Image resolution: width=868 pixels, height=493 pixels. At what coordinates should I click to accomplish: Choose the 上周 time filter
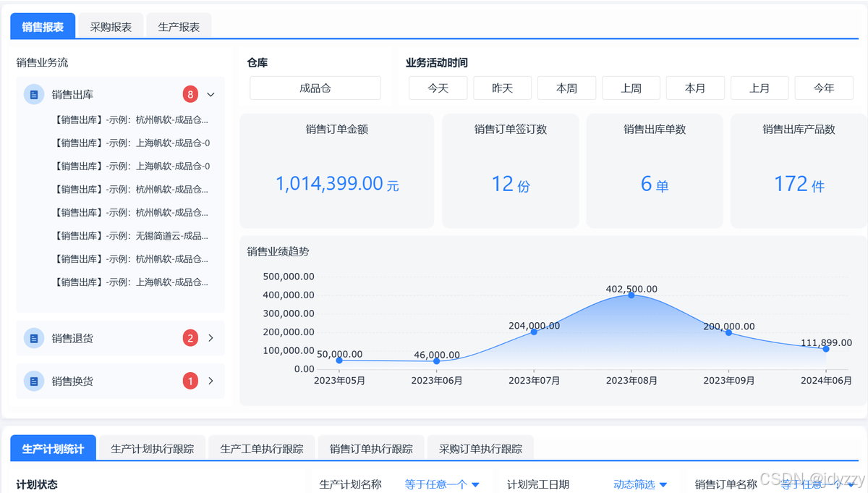click(631, 88)
